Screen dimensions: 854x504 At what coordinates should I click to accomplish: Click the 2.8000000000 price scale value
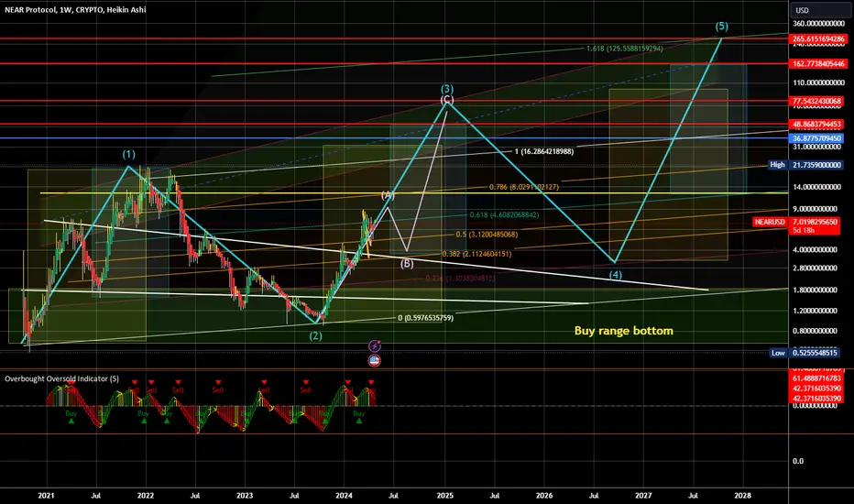[x=815, y=268]
